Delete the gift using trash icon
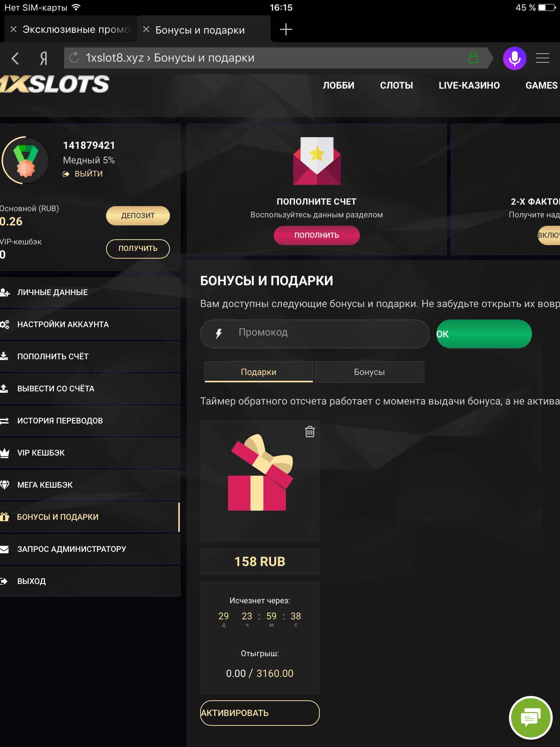The image size is (560, 747). [310, 431]
